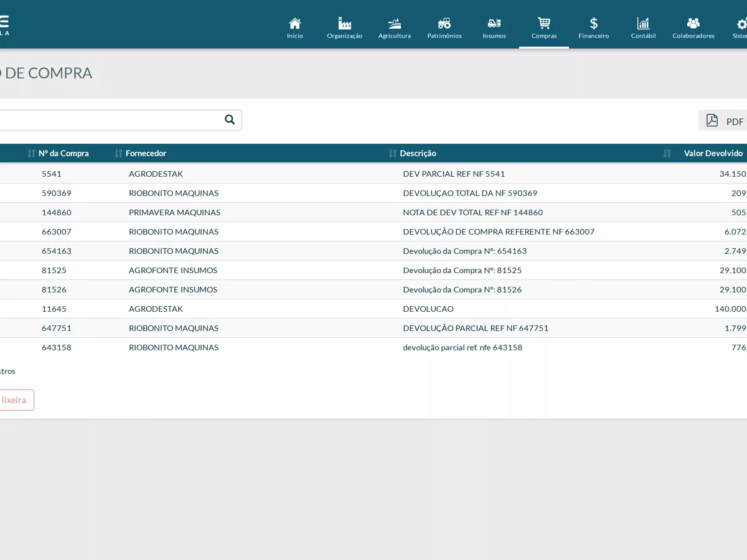Image resolution: width=747 pixels, height=560 pixels.
Task: Click the Descrição column header text
Action: 418,153
